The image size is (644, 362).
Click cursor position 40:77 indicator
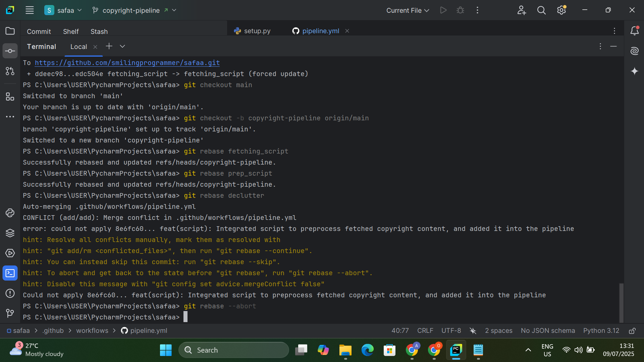[400, 331]
